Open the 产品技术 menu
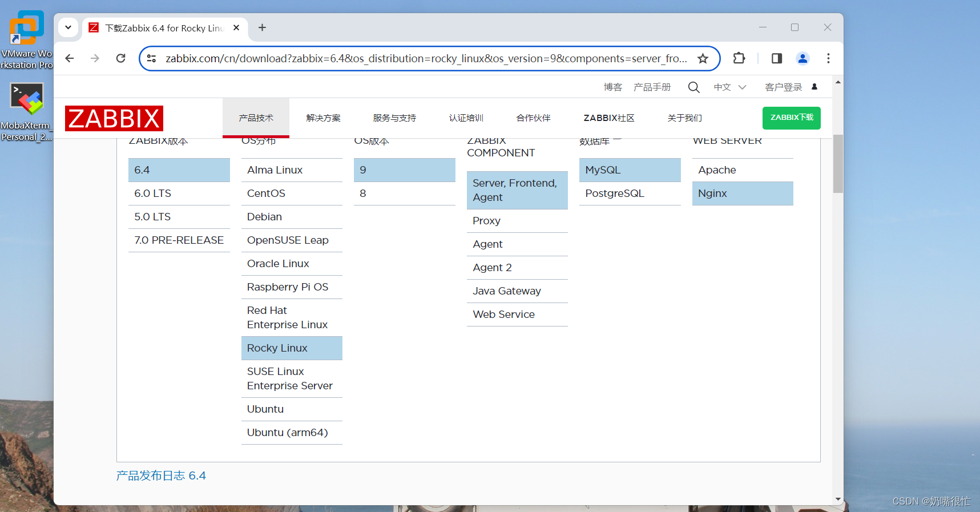 [256, 118]
